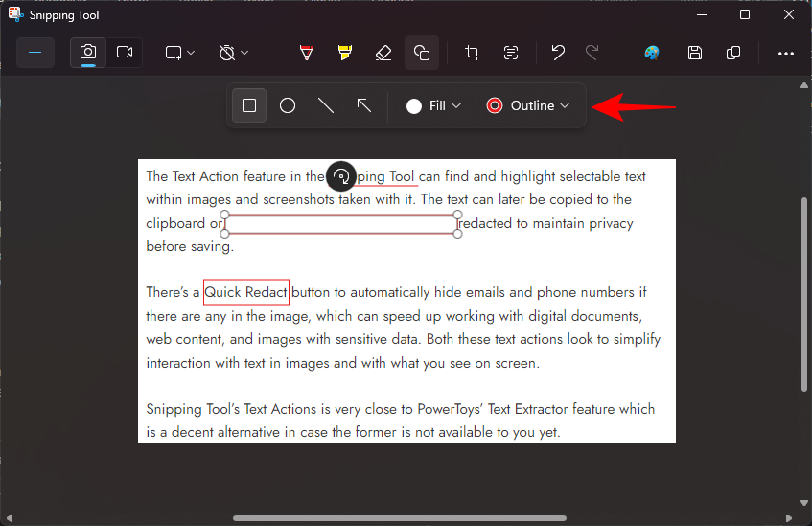Open the image crop tool
This screenshot has width=812, height=526.
(472, 53)
